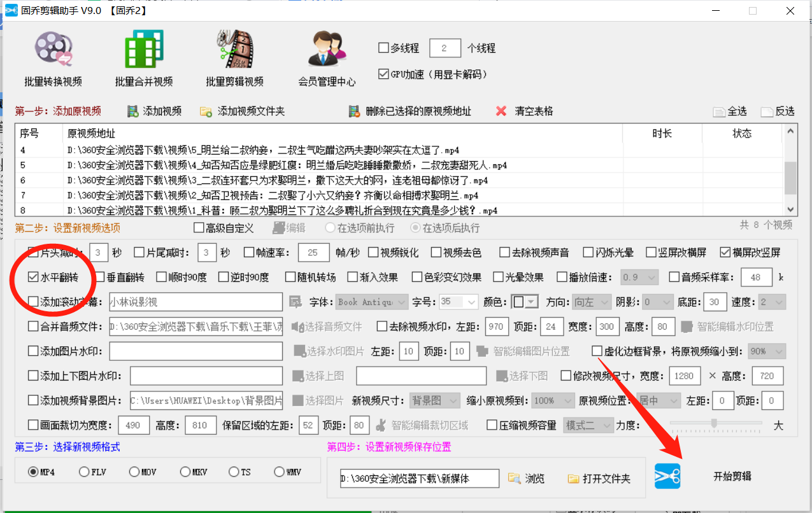Click the 状态 column header

click(742, 133)
